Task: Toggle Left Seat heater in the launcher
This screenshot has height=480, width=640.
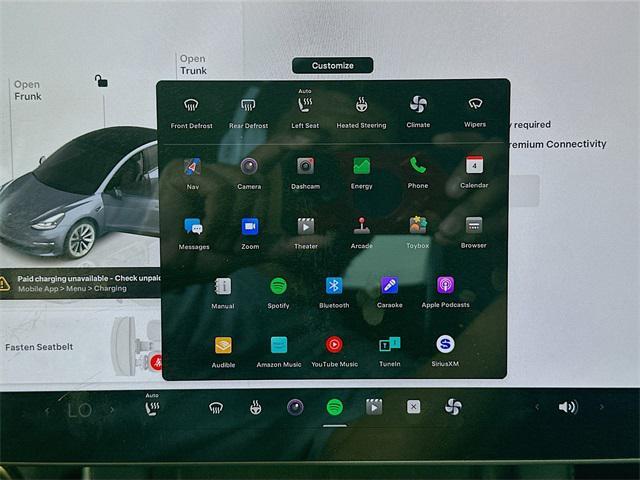Action: pos(305,109)
